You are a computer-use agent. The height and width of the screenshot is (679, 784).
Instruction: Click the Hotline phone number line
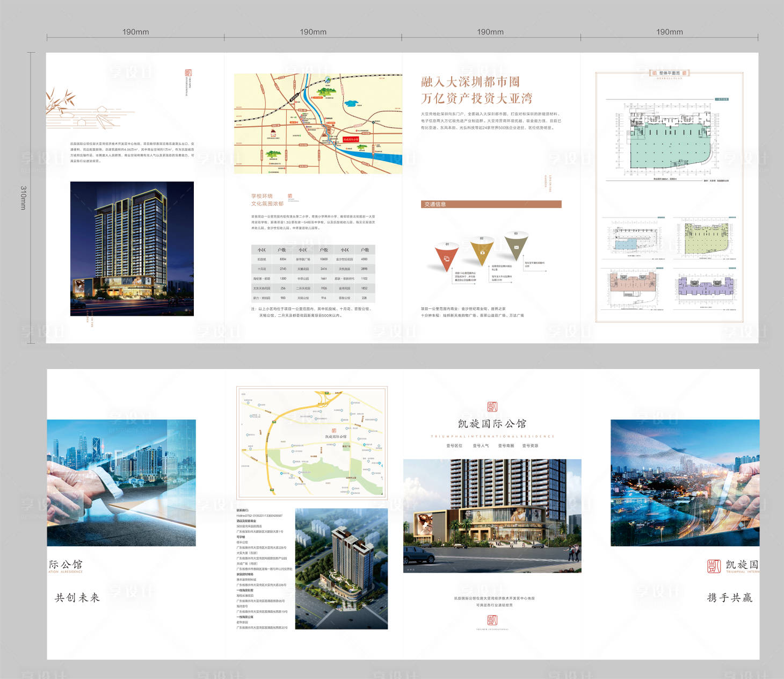tap(259, 516)
